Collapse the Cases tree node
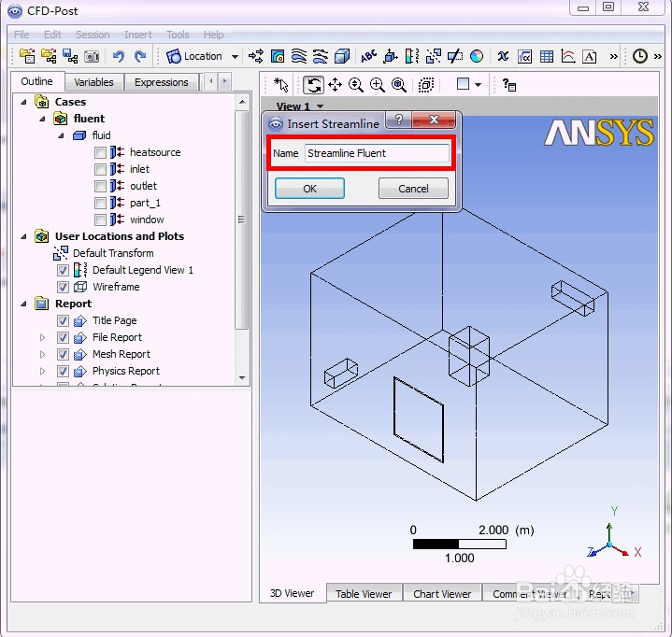 23,102
